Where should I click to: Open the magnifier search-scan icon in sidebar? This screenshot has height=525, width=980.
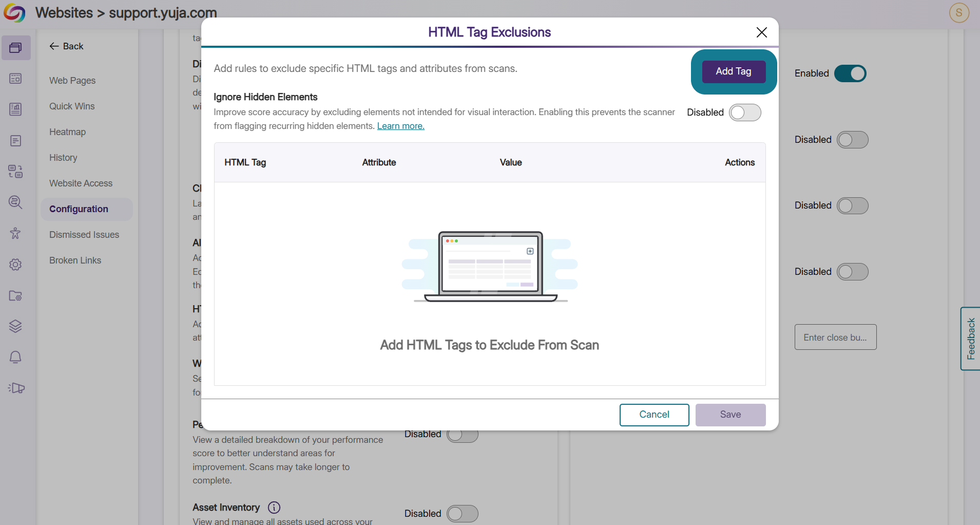[15, 202]
